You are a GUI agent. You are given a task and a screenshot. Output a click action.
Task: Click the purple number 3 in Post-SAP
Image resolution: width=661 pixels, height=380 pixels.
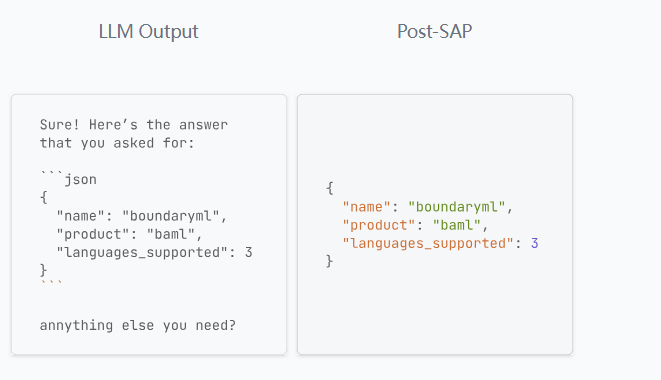pos(535,243)
